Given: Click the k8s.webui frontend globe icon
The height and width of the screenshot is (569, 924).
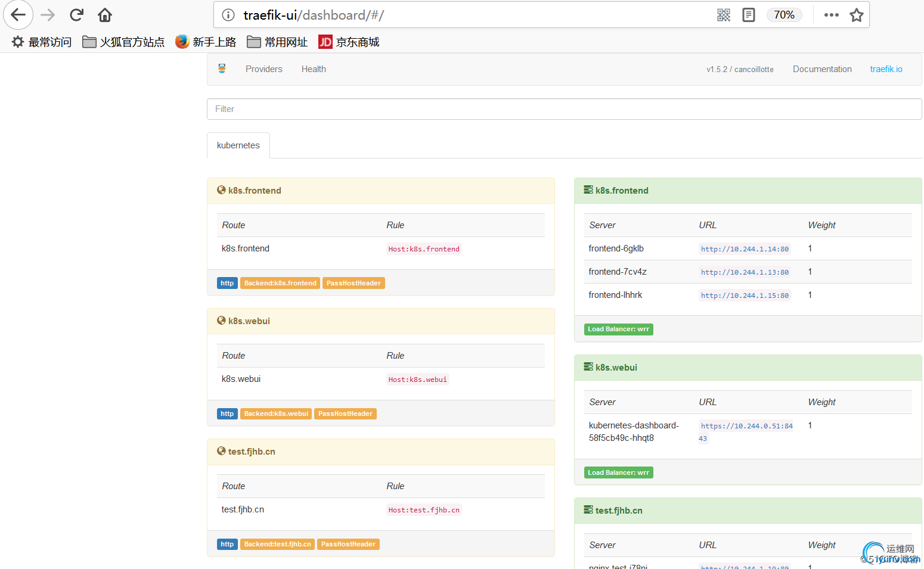Looking at the screenshot, I should 221,321.
